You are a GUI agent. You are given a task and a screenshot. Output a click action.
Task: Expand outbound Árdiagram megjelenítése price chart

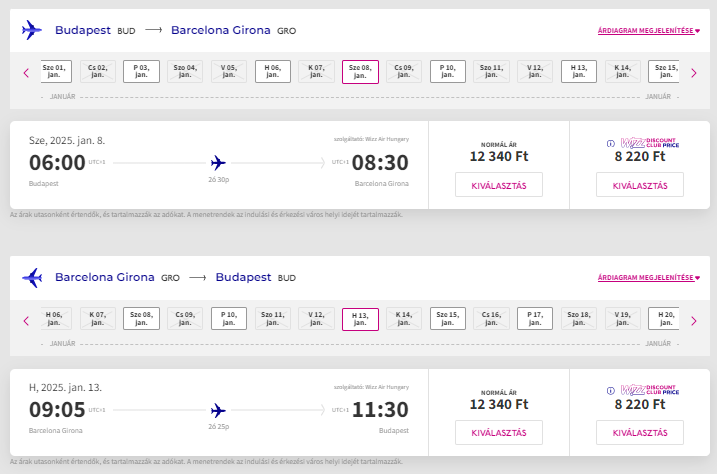coord(648,31)
